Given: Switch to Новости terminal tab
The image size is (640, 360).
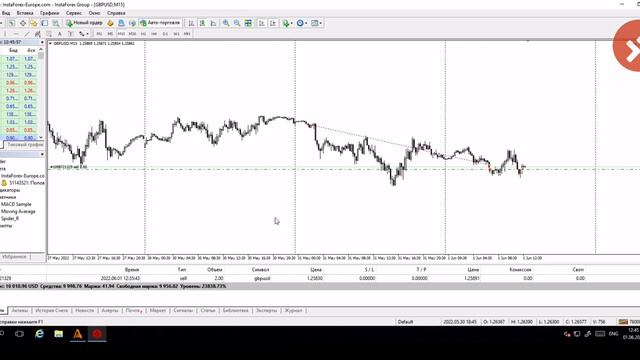Looking at the screenshot, I should 84,311.
